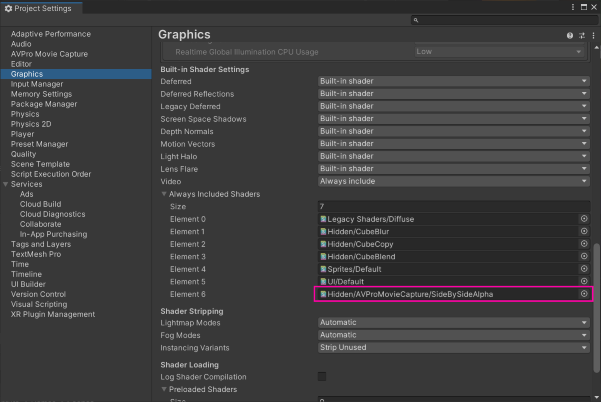Click object picker for Element 5
The image size is (601, 402).
click(x=584, y=281)
